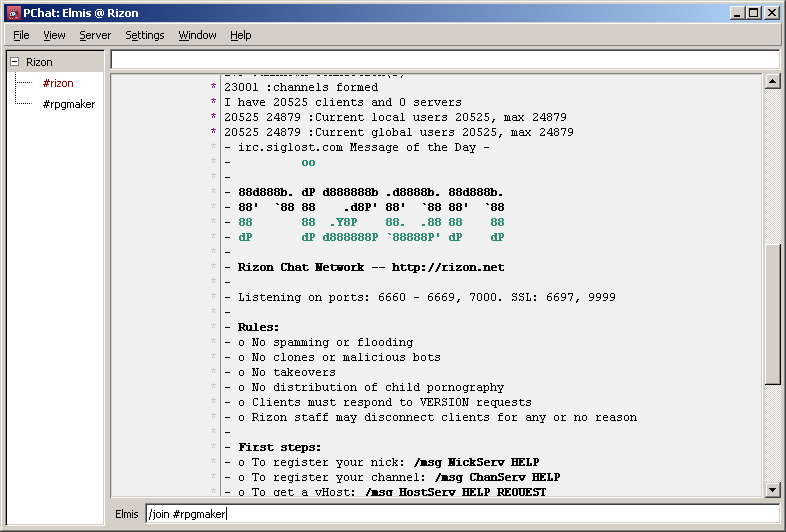Close the PChat window
The image size is (786, 532).
pos(771,13)
